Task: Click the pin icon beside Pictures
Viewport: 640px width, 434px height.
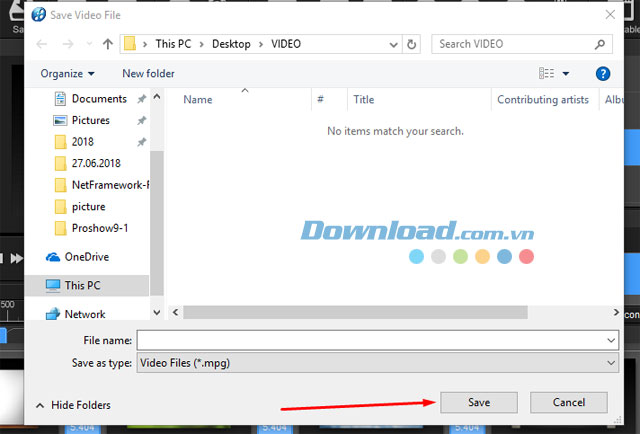Action: click(x=142, y=120)
